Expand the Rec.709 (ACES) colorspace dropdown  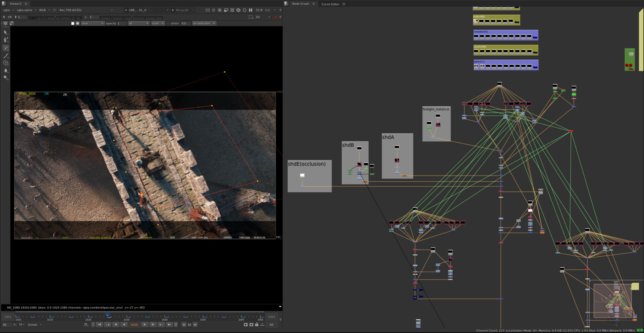pyautogui.click(x=86, y=10)
